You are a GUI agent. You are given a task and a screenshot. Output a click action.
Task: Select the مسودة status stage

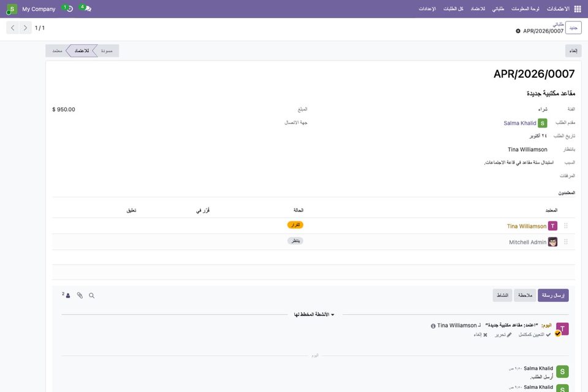click(107, 51)
